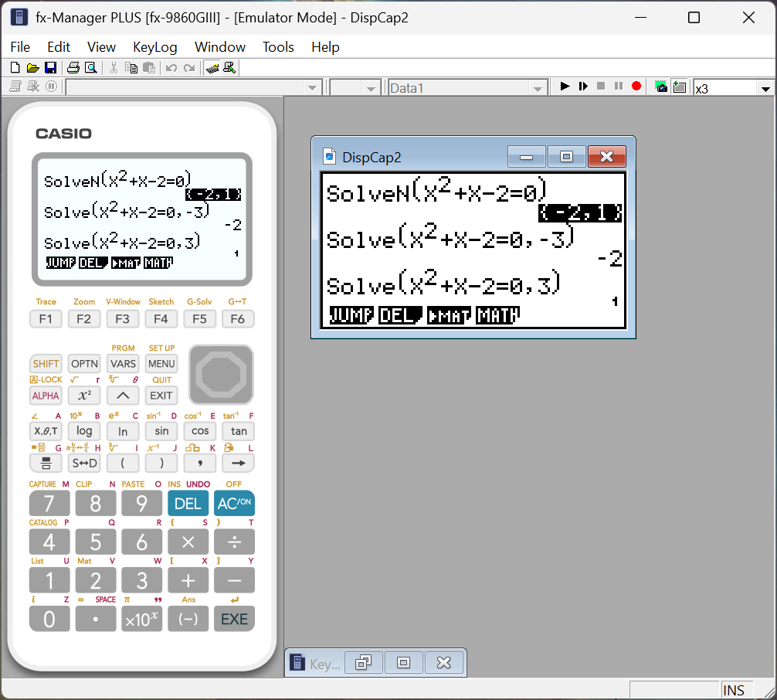Viewport: 777px width, 700px height.
Task: Expand the Data1 dropdown list
Action: pyautogui.click(x=538, y=89)
